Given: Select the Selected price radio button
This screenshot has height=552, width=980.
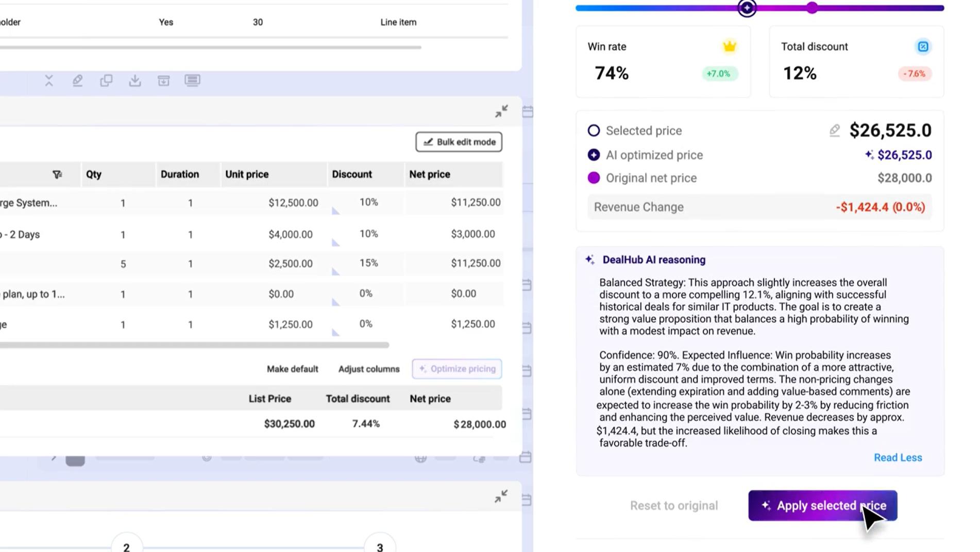Looking at the screenshot, I should click(x=594, y=130).
